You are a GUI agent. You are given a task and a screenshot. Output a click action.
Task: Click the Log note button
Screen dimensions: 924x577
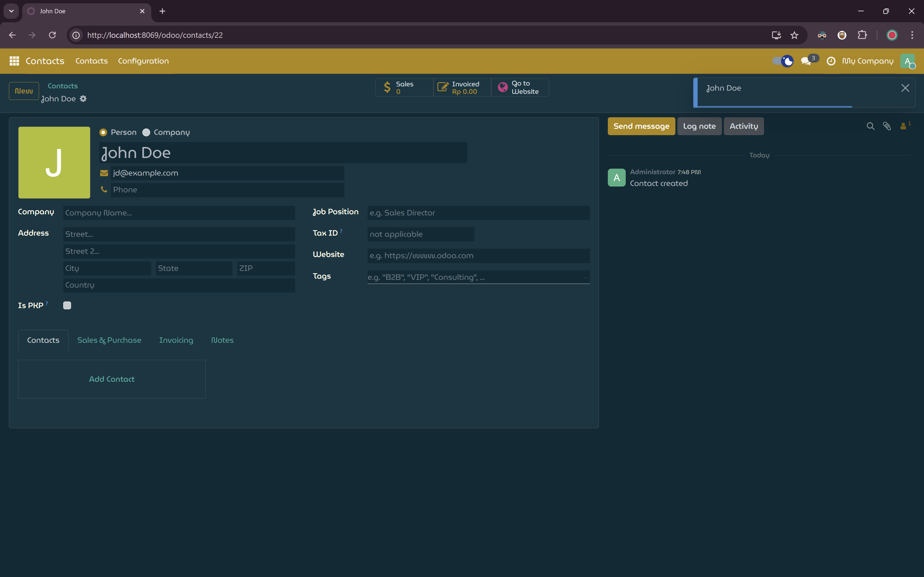pos(699,126)
